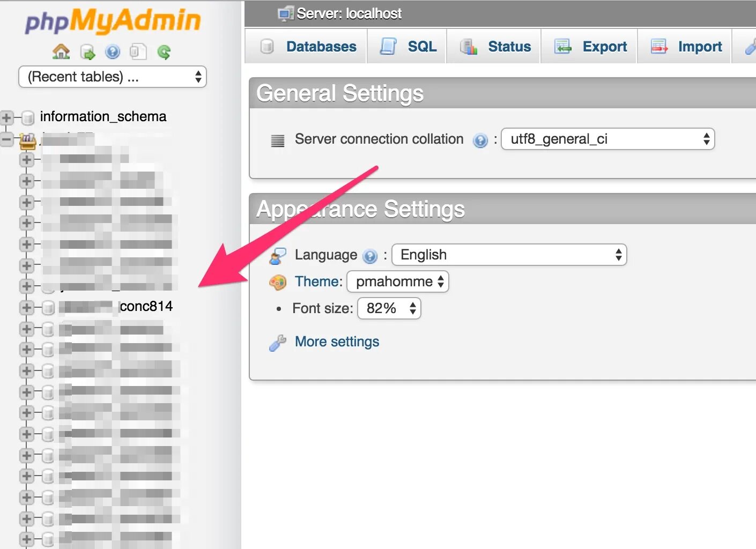Collapse the expanded database group node
The image size is (756, 549).
point(7,140)
